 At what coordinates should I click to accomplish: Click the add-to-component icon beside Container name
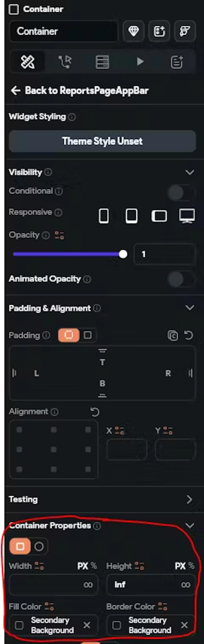[159, 31]
